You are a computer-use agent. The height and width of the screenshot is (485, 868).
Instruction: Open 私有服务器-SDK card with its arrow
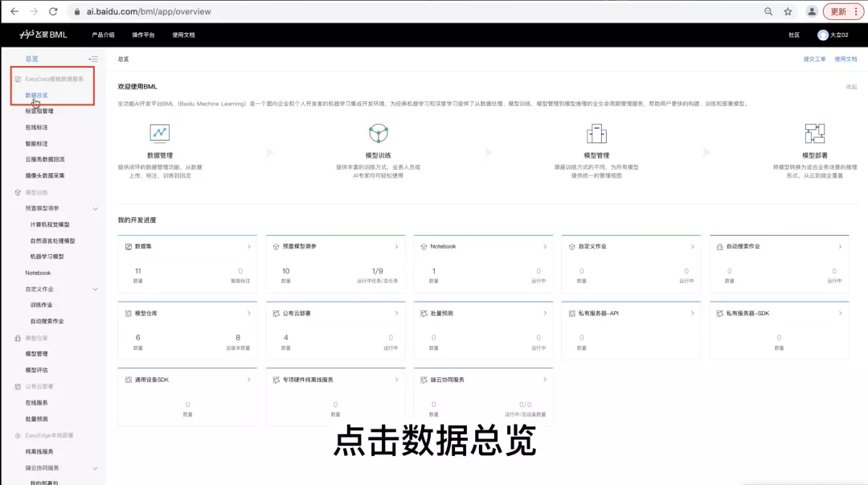click(x=841, y=313)
